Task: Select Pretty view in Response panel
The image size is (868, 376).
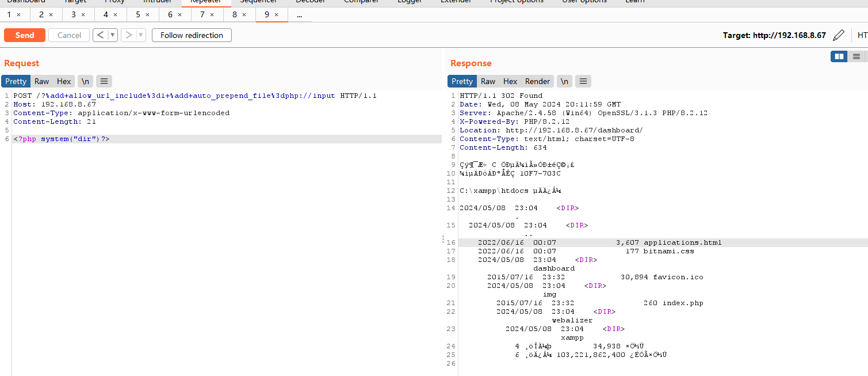Action: [462, 81]
